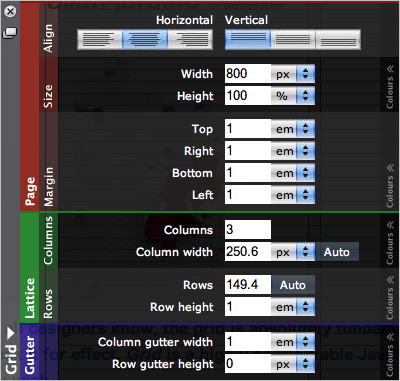Click the Left margin input field

click(248, 195)
